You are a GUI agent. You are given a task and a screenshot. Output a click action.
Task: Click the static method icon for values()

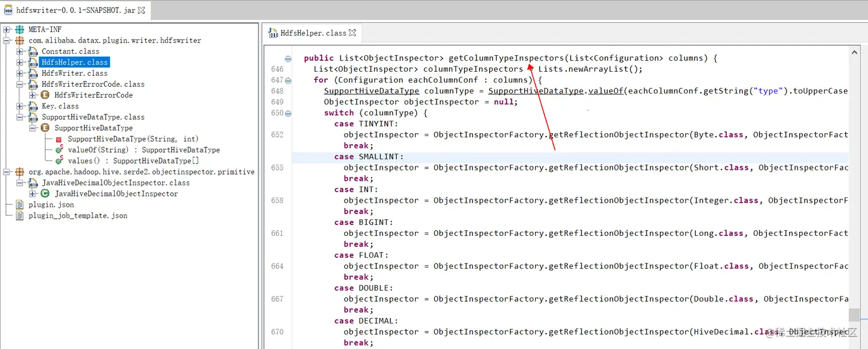(59, 161)
